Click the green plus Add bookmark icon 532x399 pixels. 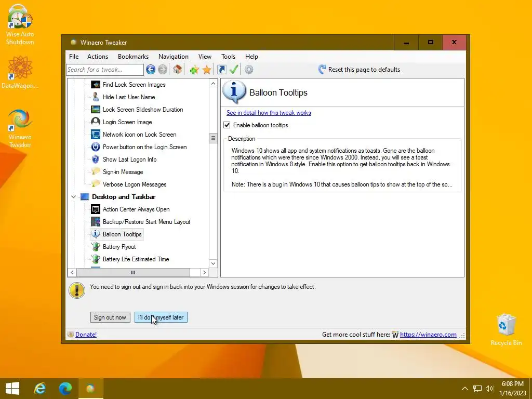pos(194,70)
